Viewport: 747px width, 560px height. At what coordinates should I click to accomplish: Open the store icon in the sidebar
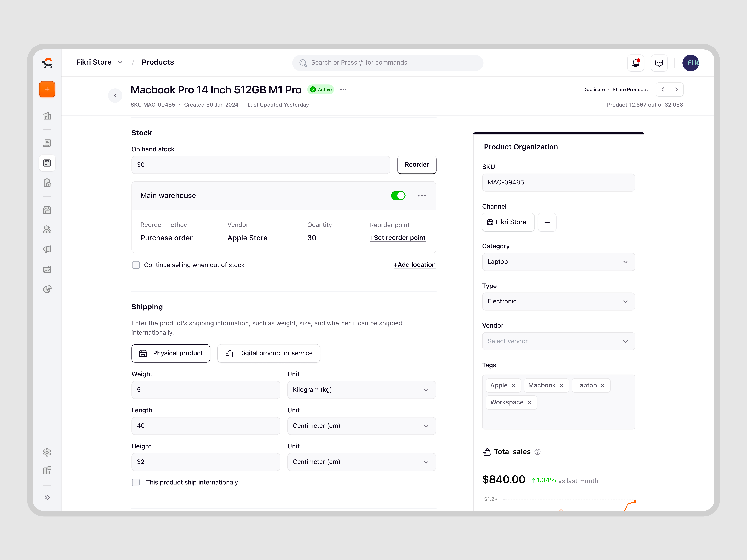(47, 210)
